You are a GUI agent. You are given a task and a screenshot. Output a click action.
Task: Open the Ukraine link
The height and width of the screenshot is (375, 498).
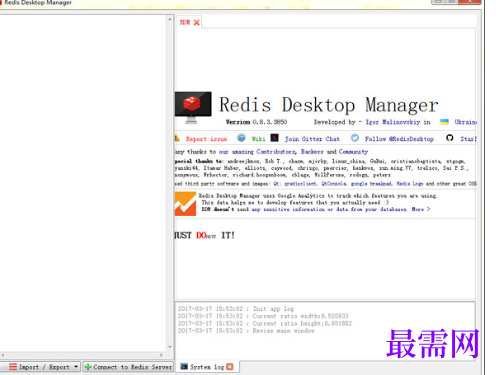click(465, 122)
